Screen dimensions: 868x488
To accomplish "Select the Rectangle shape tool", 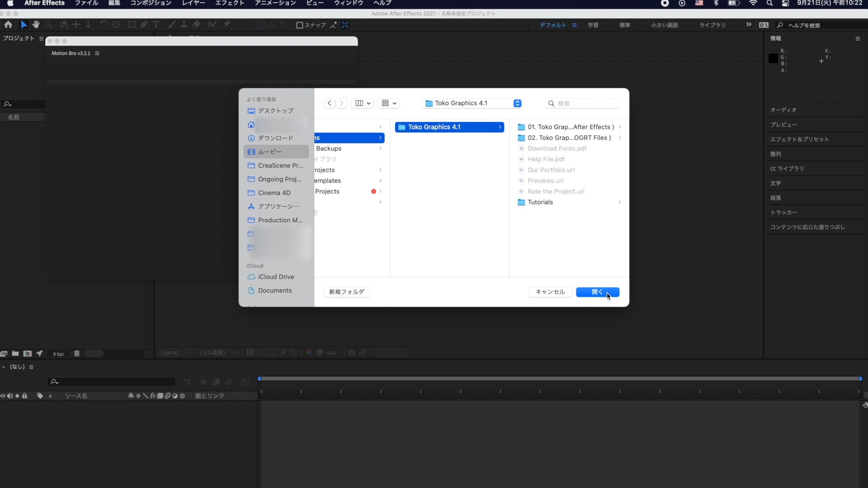I will (132, 25).
